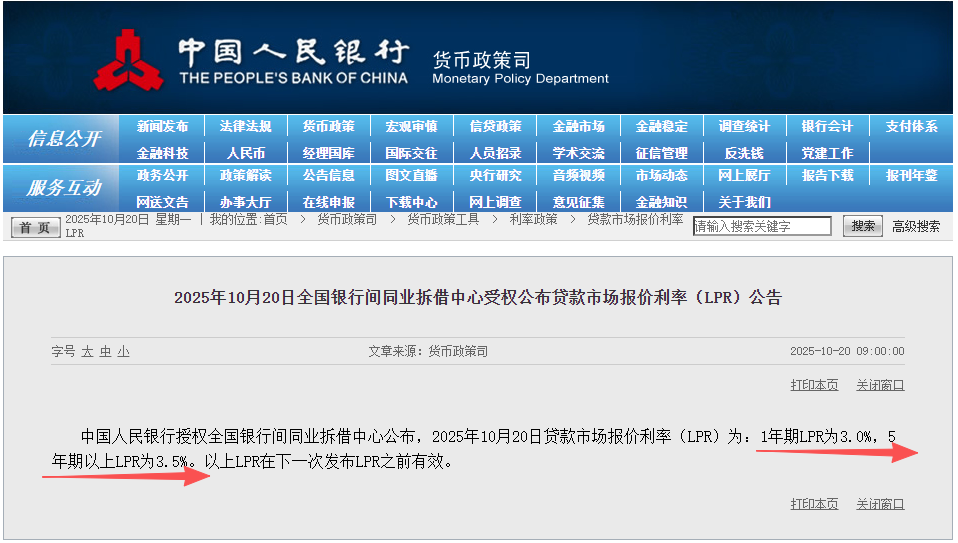Open the 新闻发布 menu item
The height and width of the screenshot is (543, 958).
point(162,127)
